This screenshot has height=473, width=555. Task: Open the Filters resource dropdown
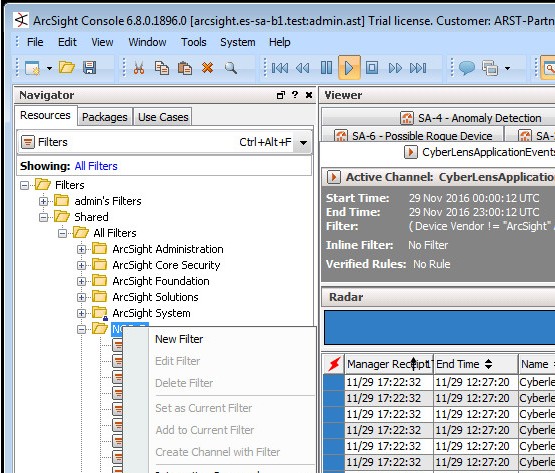[x=303, y=142]
